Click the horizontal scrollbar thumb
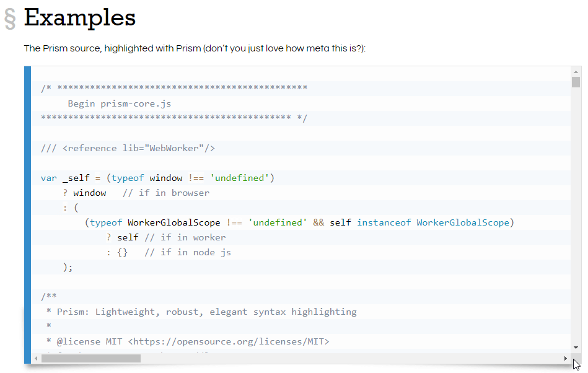Image resolution: width=588 pixels, height=373 pixels. (x=90, y=358)
